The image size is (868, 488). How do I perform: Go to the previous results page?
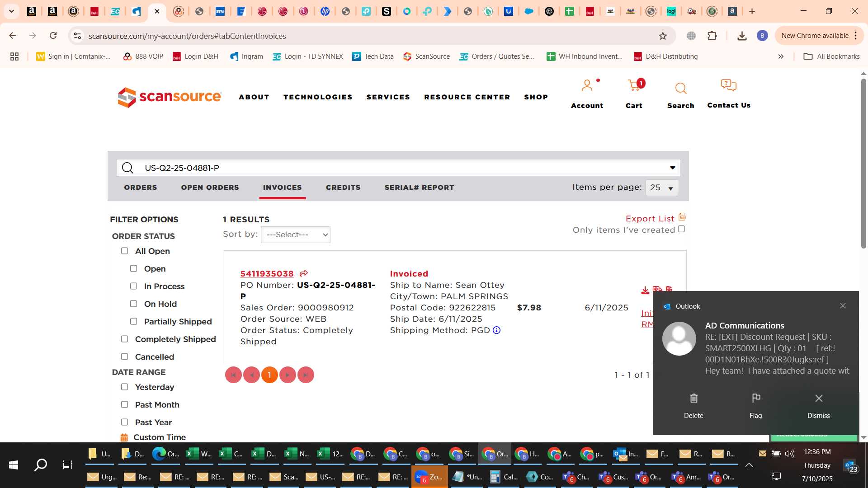click(251, 375)
